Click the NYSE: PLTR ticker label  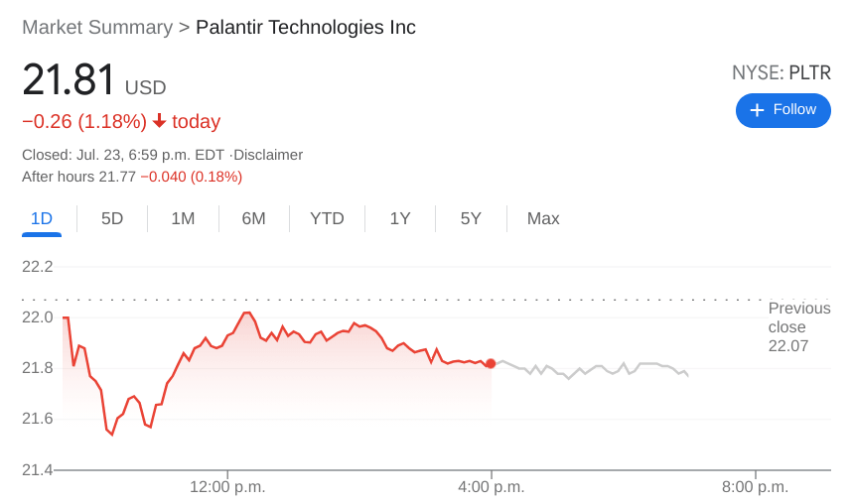(781, 72)
